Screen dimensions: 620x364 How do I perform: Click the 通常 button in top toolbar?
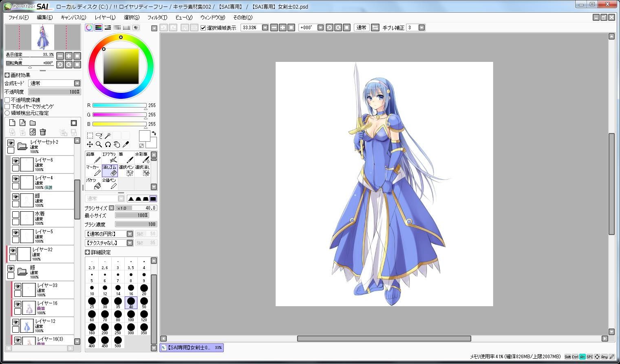click(x=362, y=28)
